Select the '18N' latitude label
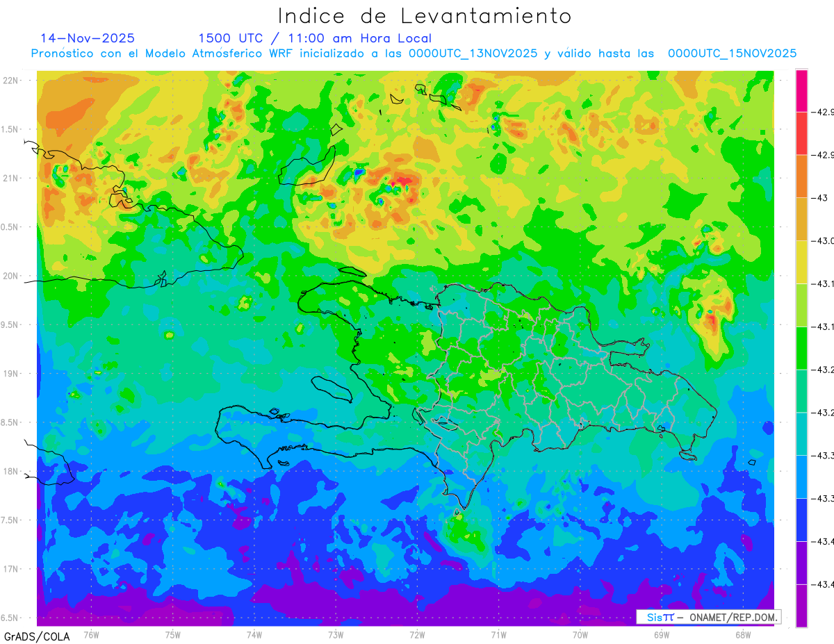Screen dimensions: 834x644 click(x=12, y=471)
